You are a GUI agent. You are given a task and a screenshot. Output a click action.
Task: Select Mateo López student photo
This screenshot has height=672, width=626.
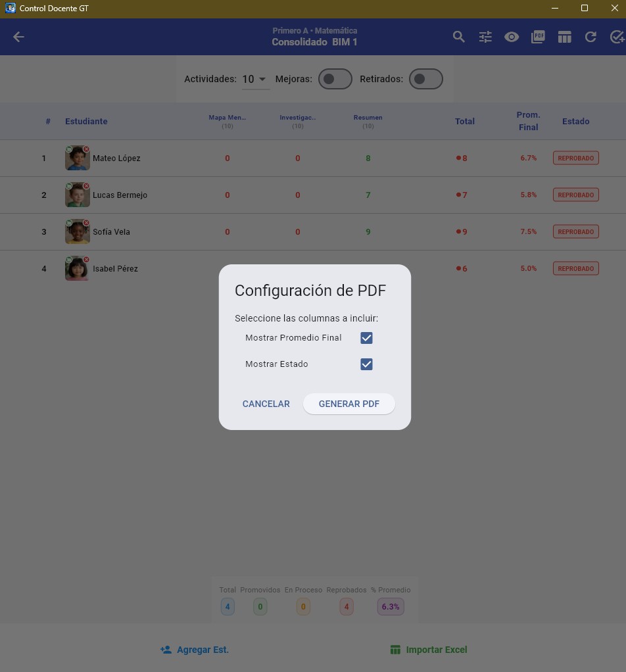78,158
